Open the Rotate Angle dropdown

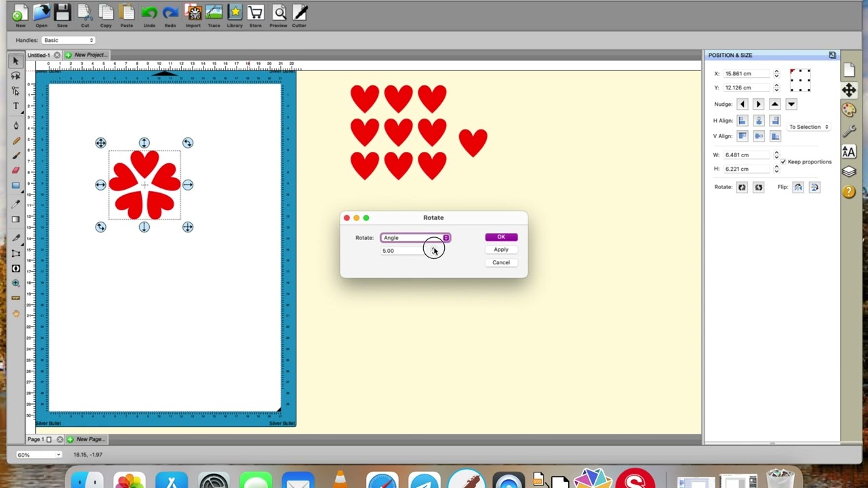point(416,238)
